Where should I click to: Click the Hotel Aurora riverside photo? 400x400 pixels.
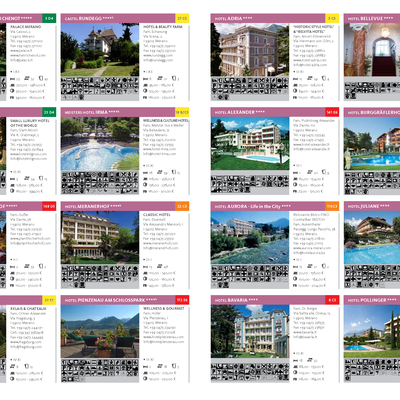pos(250,238)
